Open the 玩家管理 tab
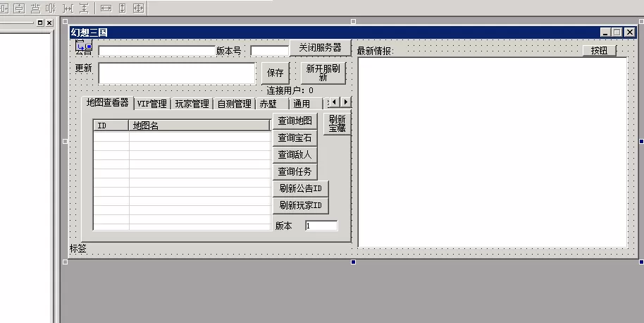 (x=192, y=104)
